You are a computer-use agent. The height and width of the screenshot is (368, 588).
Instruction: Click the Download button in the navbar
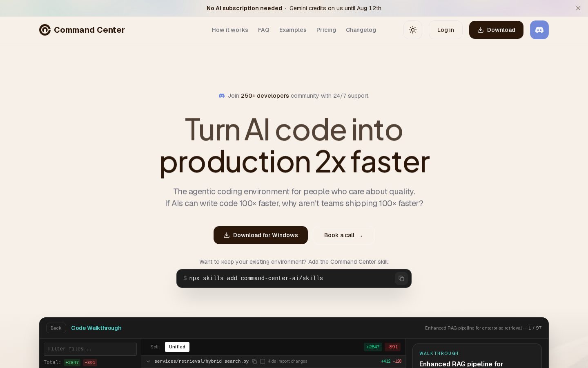pyautogui.click(x=496, y=30)
